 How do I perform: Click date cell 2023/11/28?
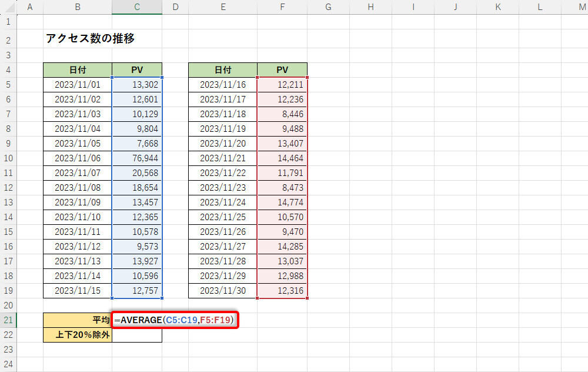pyautogui.click(x=223, y=261)
